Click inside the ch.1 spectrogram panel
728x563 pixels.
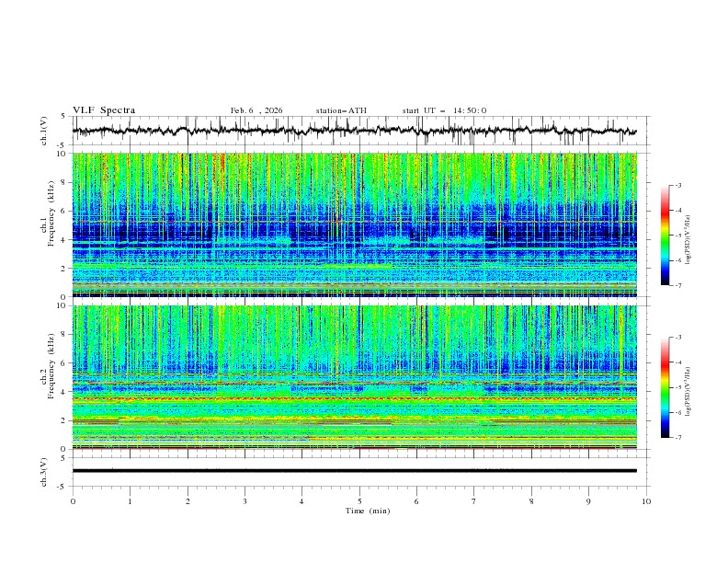point(354,224)
